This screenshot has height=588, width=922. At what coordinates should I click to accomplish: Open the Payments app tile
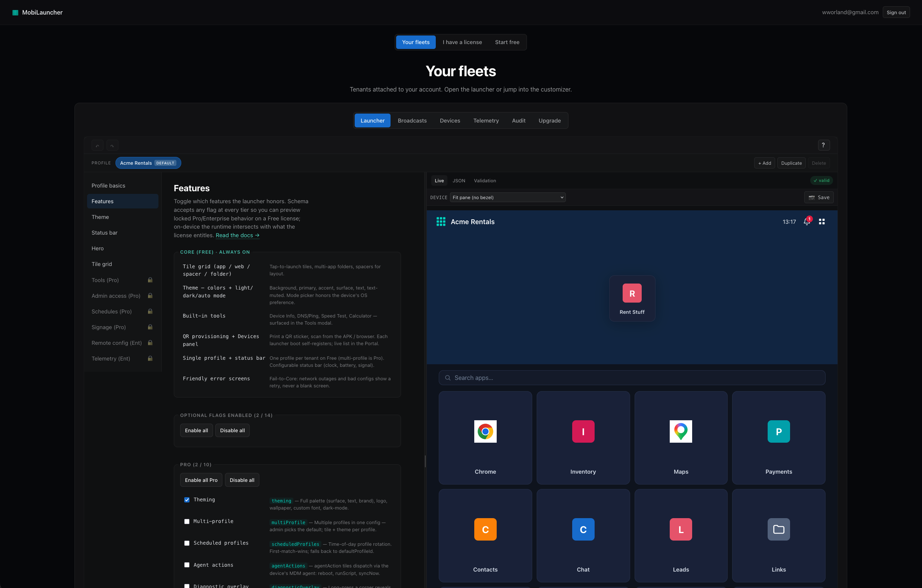(x=778, y=437)
